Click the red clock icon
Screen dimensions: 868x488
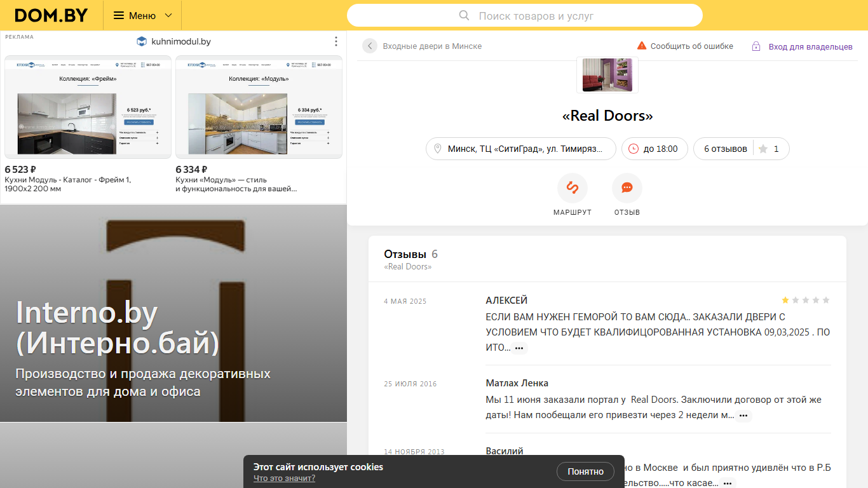[x=634, y=149]
